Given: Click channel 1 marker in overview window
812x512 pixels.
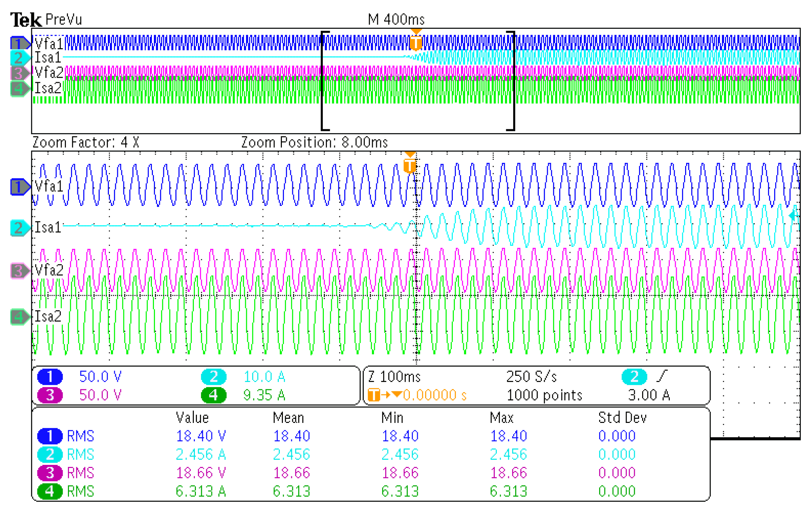Looking at the screenshot, I should tap(19, 43).
